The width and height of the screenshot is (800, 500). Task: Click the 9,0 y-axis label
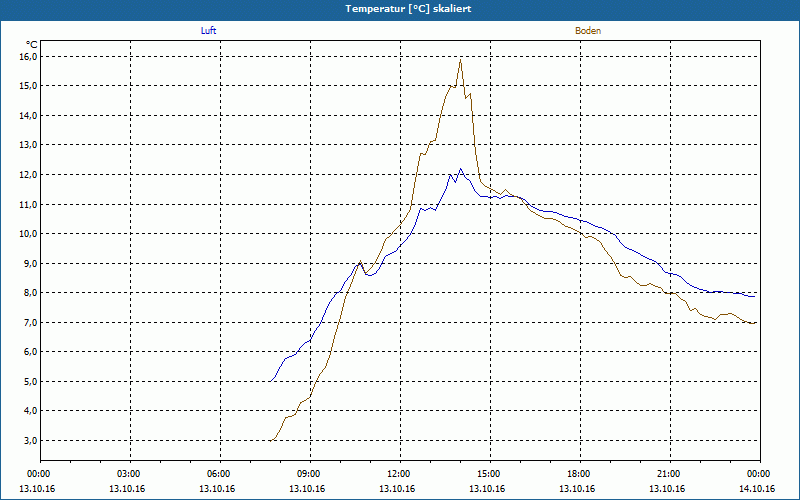(x=31, y=263)
